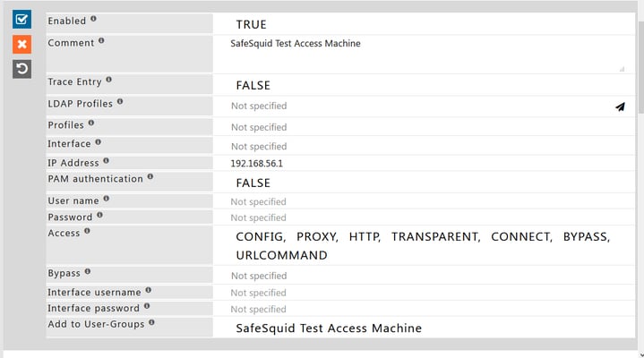Viewport: 644px width, 358px height.
Task: Show info icon next to Access
Action: click(87, 231)
